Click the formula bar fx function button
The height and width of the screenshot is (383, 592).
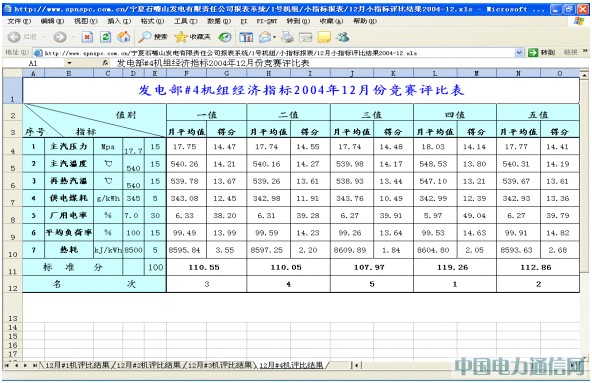105,63
